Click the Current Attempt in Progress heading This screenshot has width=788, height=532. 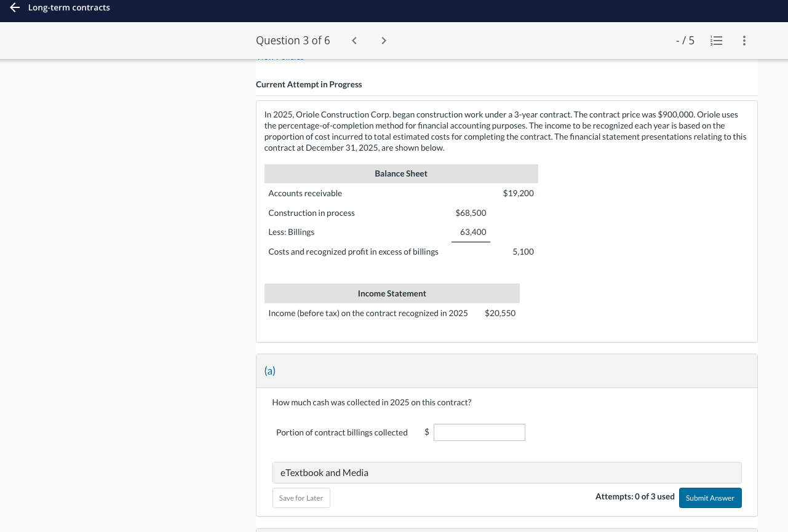click(309, 84)
